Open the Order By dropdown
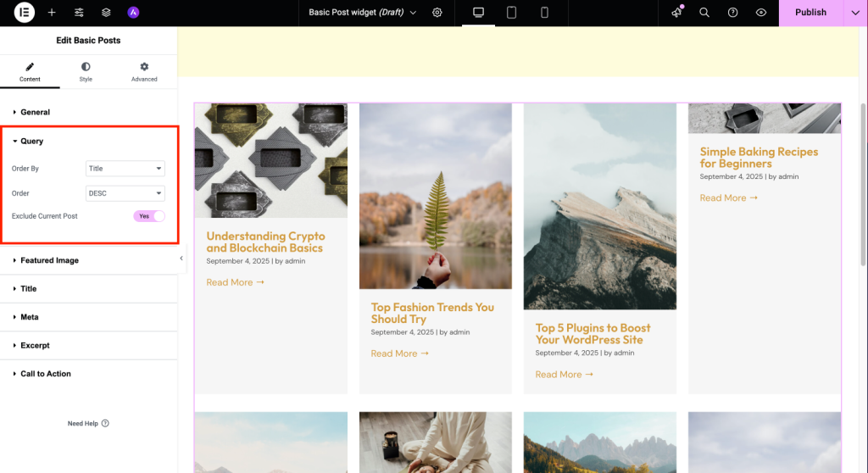Image resolution: width=868 pixels, height=473 pixels. point(125,169)
